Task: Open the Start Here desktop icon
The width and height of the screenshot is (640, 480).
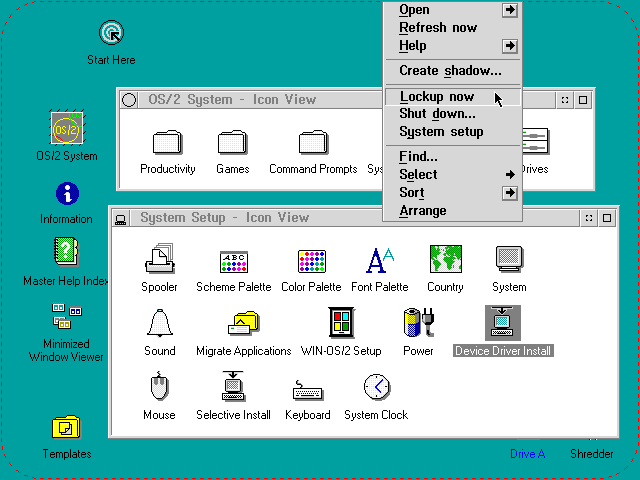Action: coord(111,33)
